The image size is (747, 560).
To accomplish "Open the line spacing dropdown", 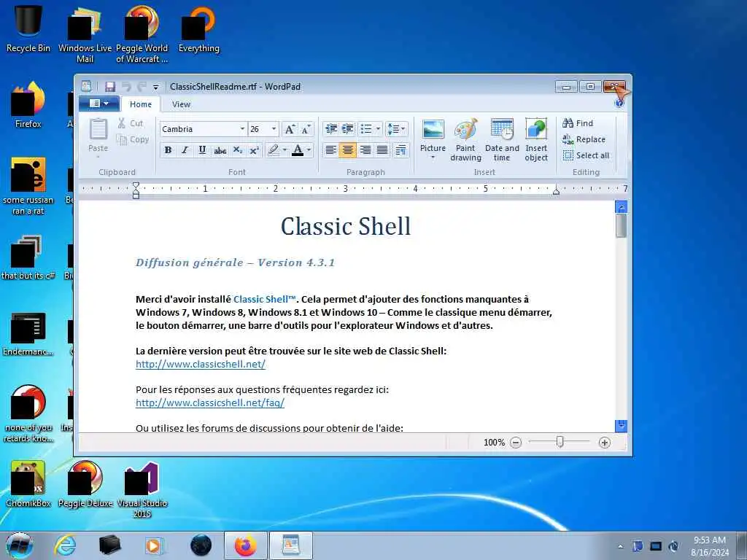I will pyautogui.click(x=396, y=129).
